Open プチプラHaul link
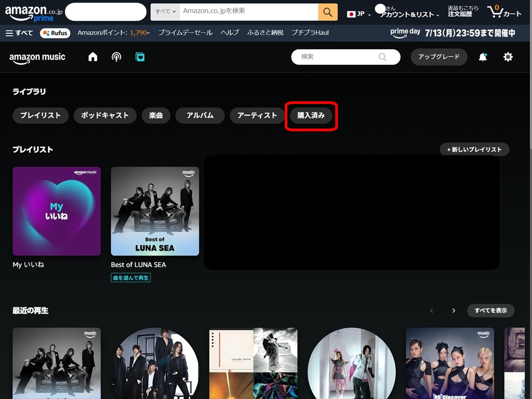This screenshot has height=399, width=532. pos(310,33)
